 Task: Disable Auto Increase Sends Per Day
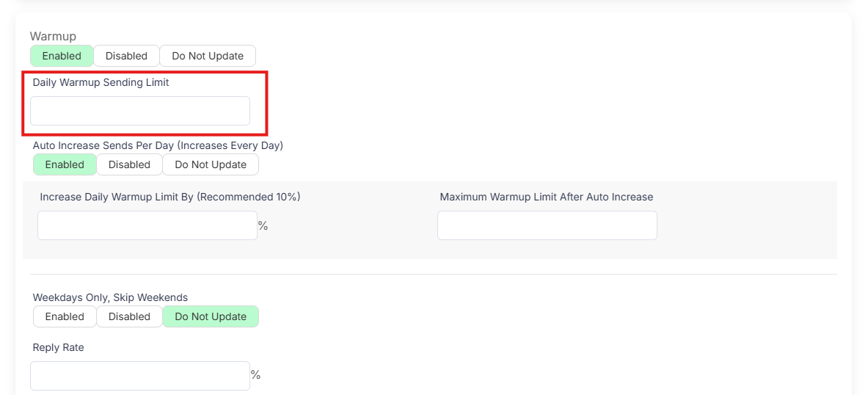pos(129,164)
